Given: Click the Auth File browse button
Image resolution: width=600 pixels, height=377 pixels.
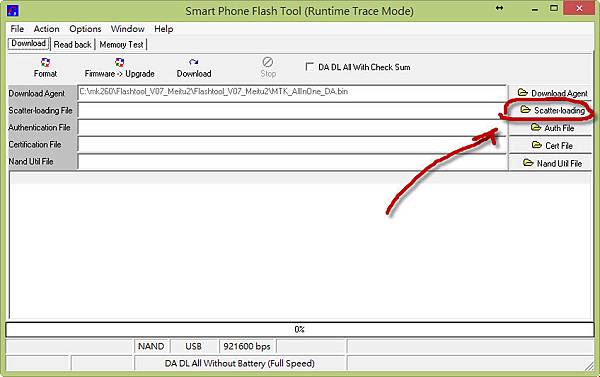Looking at the screenshot, I should [x=550, y=128].
